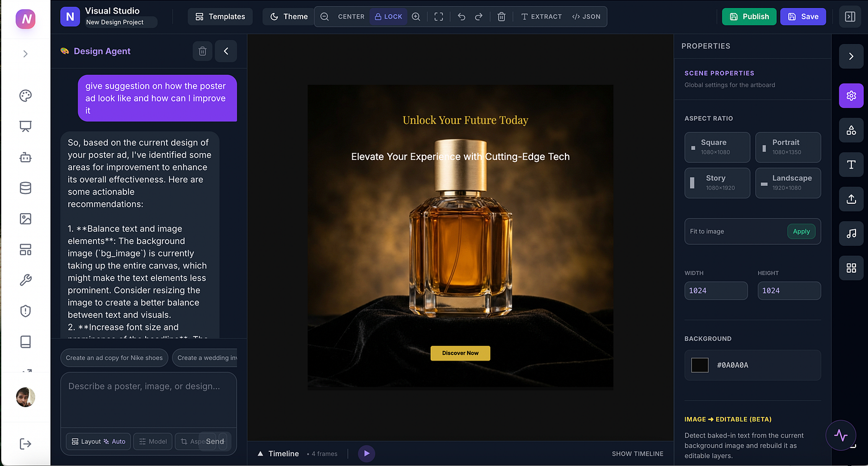Click the Publish button
The width and height of the screenshot is (868, 466).
pos(749,17)
